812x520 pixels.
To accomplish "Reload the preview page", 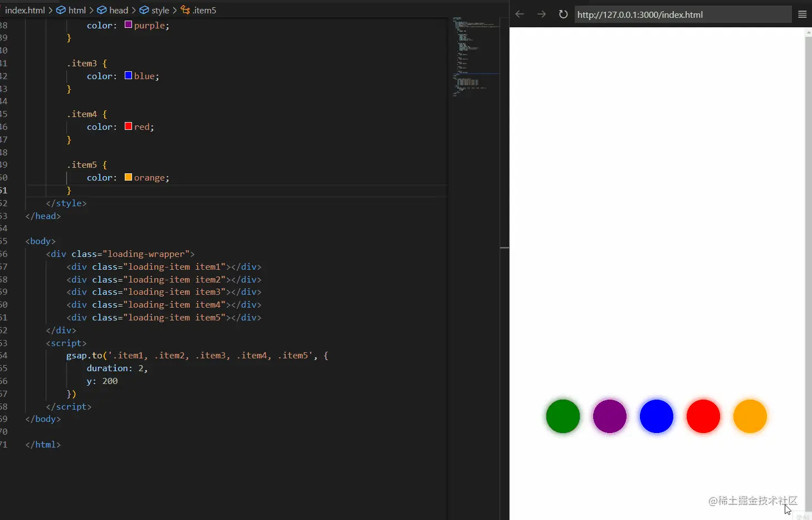I will tap(563, 14).
